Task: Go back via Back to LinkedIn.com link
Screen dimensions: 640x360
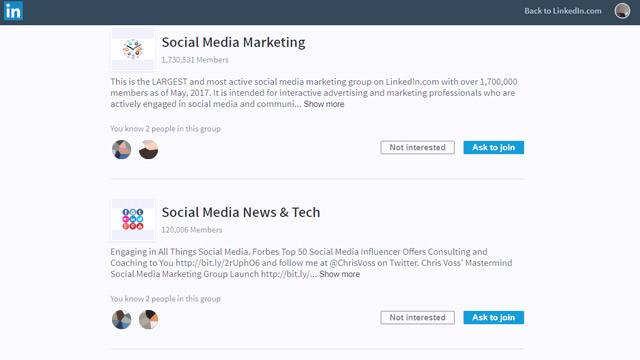Action: [x=562, y=11]
